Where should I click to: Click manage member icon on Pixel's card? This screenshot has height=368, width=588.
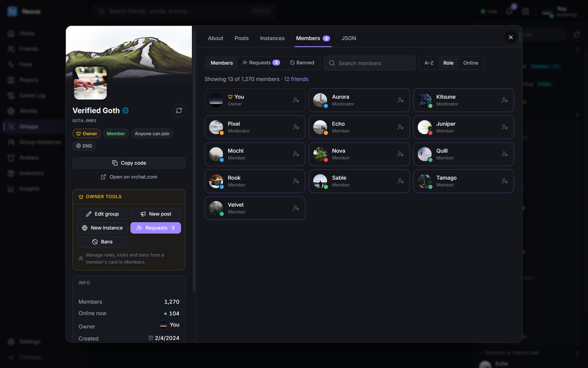pyautogui.click(x=296, y=127)
